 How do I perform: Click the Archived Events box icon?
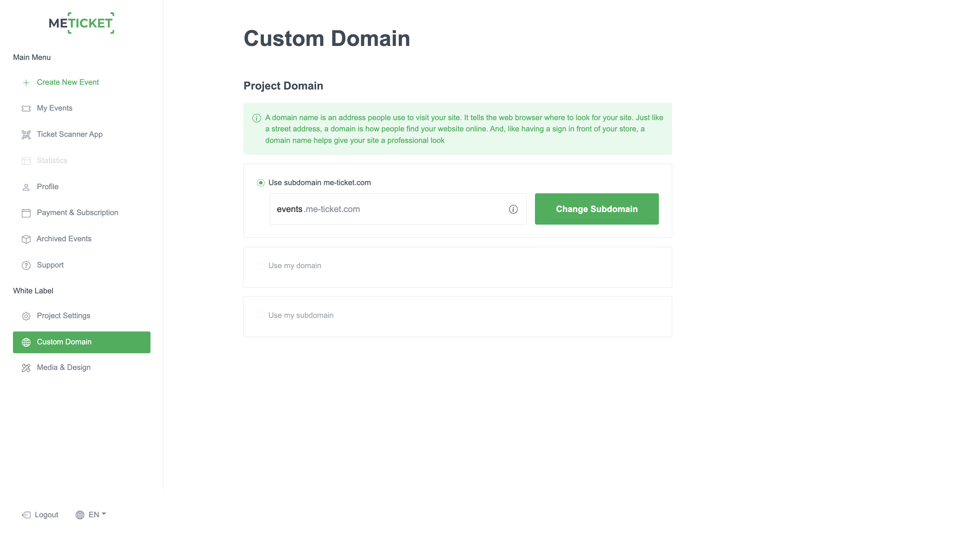click(26, 239)
